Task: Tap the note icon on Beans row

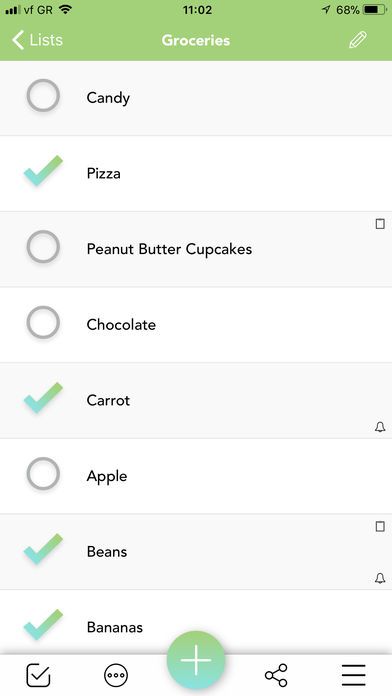Action: click(x=380, y=526)
